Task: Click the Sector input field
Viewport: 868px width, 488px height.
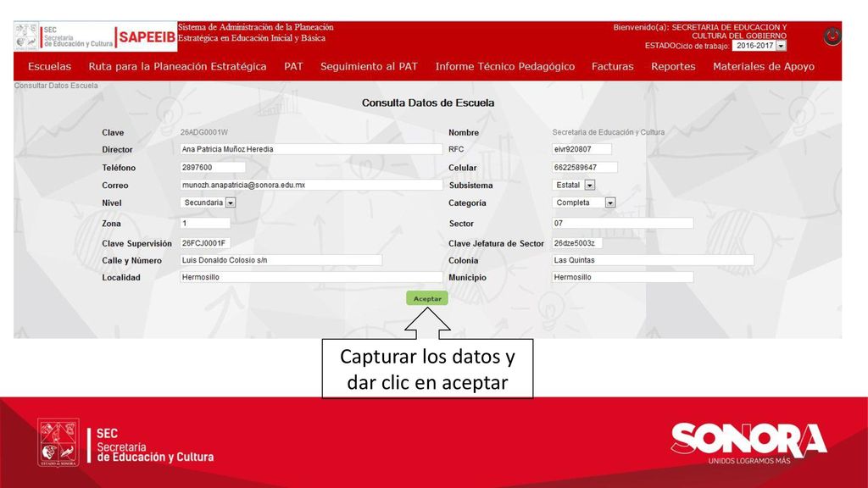Action: tap(622, 223)
